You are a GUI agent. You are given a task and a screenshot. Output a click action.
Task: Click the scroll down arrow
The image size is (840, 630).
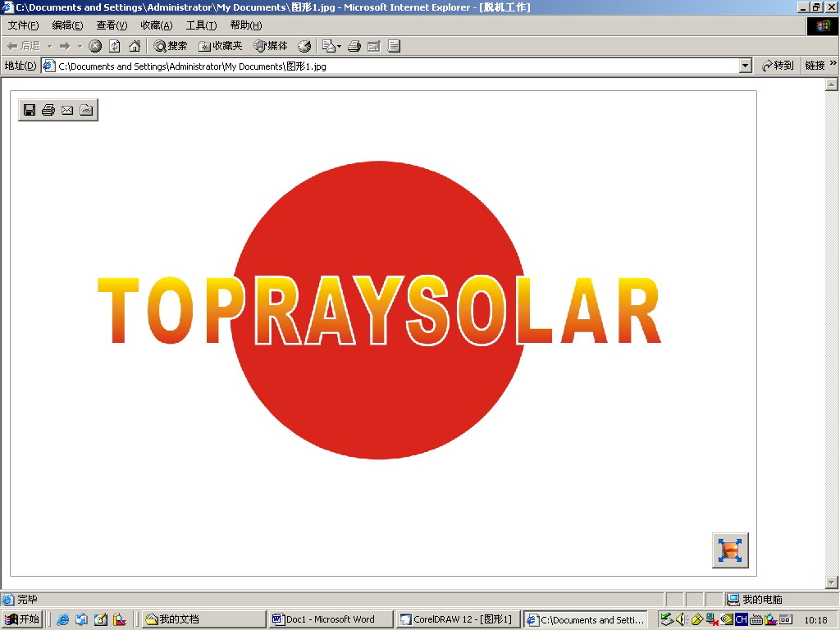click(x=832, y=582)
